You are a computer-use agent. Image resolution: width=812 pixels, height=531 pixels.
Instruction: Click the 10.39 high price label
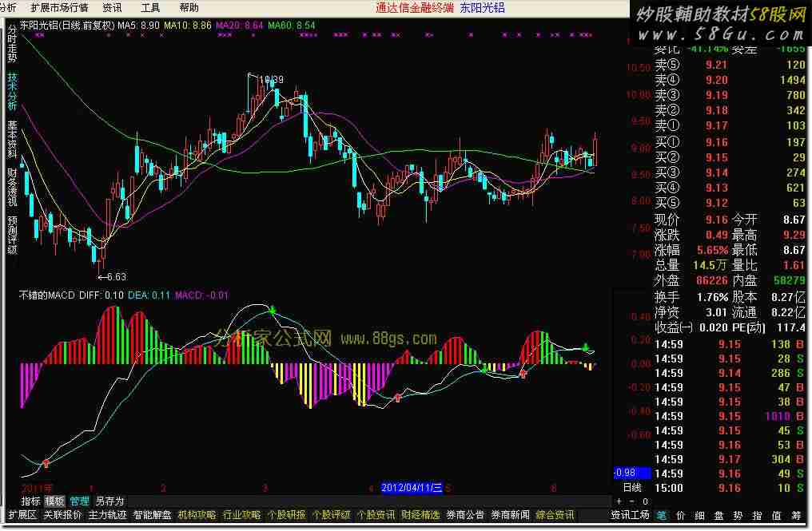pyautogui.click(x=272, y=79)
